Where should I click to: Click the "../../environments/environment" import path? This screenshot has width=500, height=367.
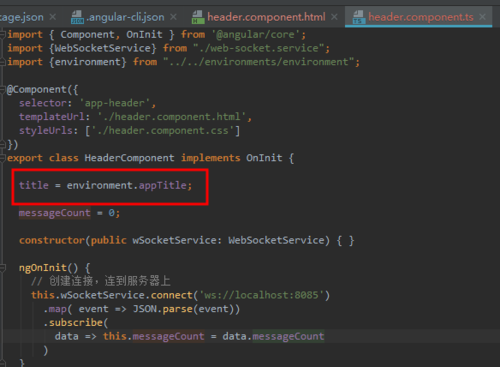point(258,62)
